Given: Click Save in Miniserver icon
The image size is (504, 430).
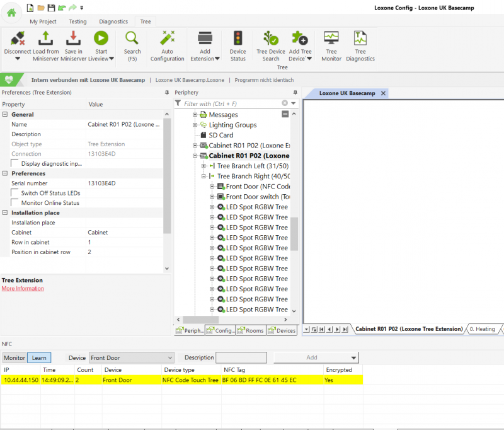Looking at the screenshot, I should coord(74,38).
